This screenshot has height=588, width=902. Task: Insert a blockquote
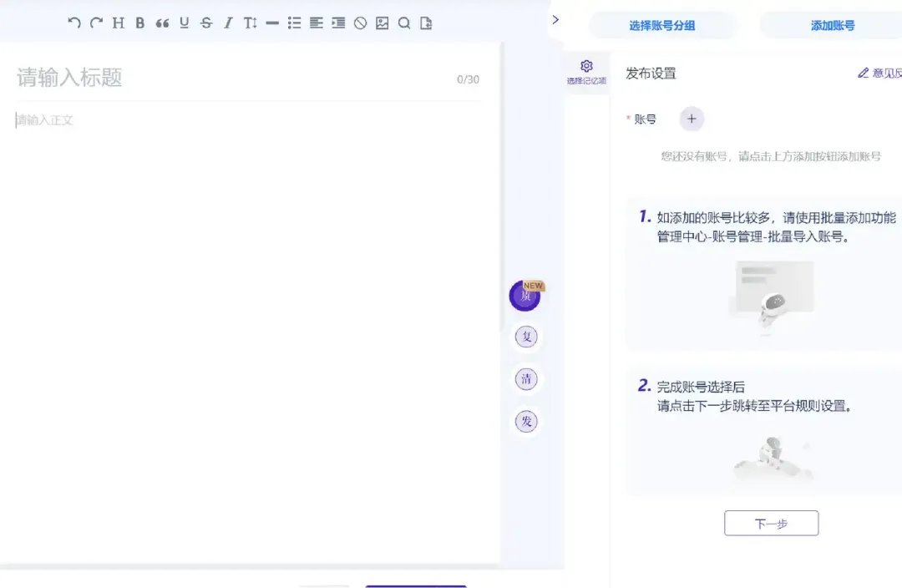(x=161, y=23)
